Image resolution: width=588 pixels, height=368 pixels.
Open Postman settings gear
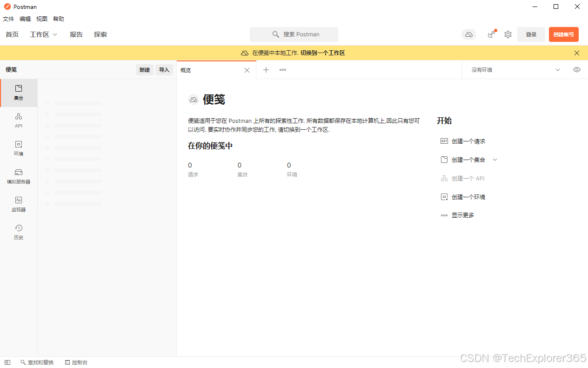click(508, 34)
